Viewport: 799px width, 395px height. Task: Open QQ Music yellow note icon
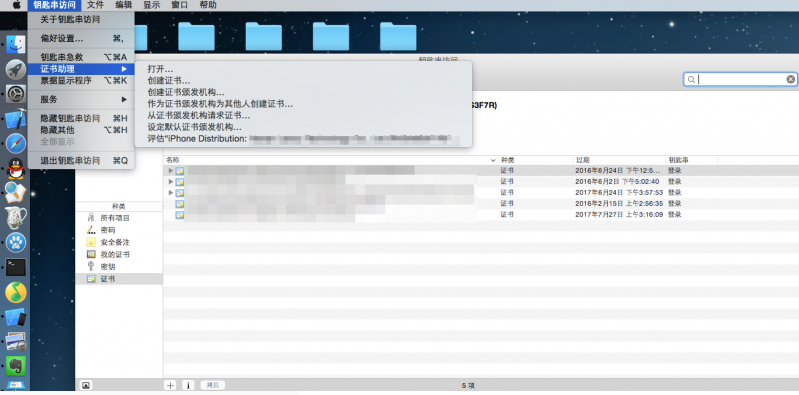click(x=16, y=292)
